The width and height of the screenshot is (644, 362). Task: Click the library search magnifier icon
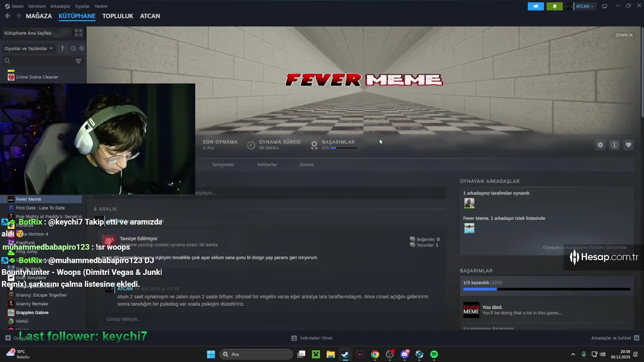click(8, 61)
